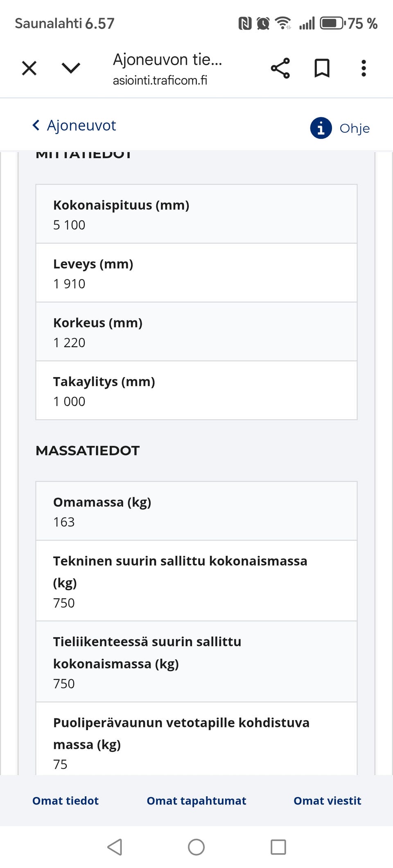Open Omat tapahtumat tab

196,800
